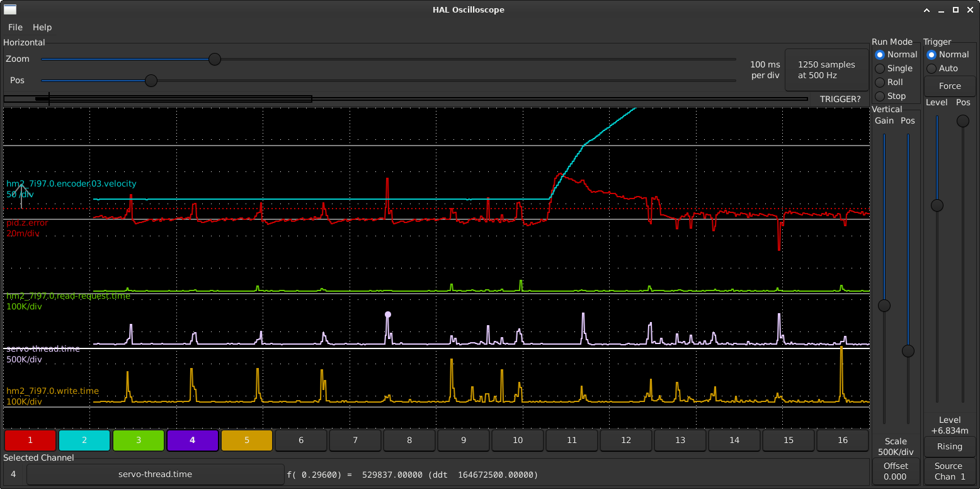Click the servo-thread.time signal source button

point(155,474)
